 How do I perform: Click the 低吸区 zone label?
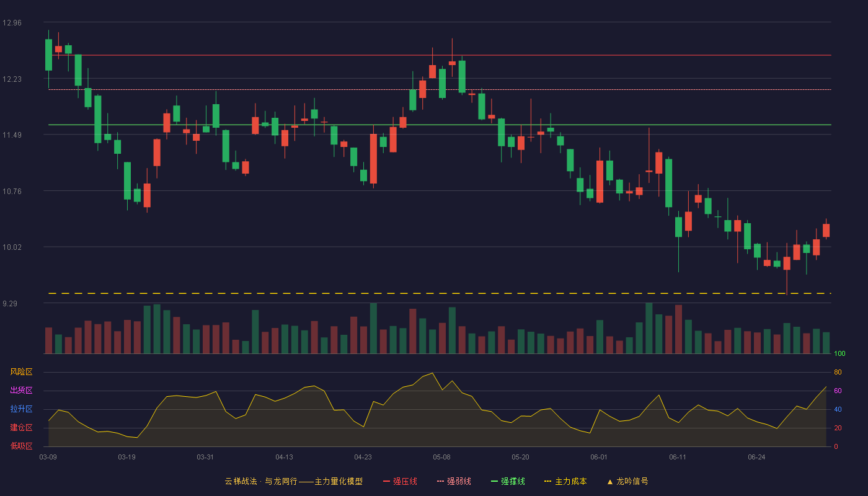[x=21, y=446]
